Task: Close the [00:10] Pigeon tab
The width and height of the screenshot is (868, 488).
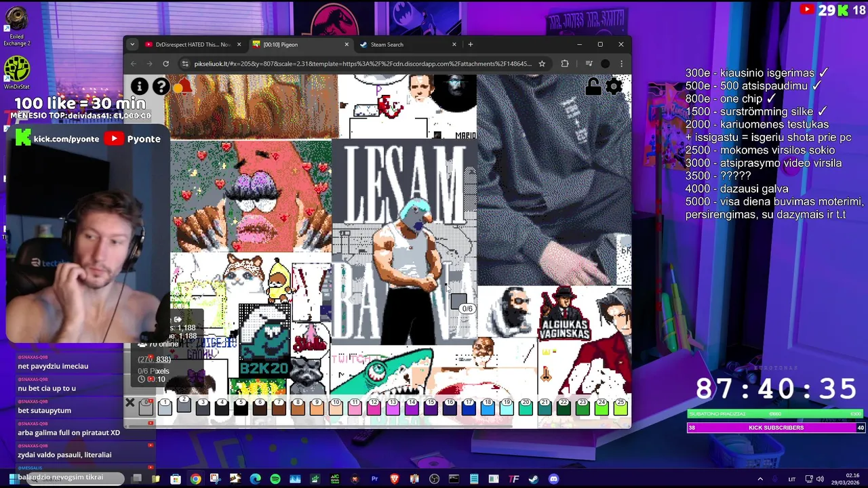Action: pyautogui.click(x=347, y=45)
